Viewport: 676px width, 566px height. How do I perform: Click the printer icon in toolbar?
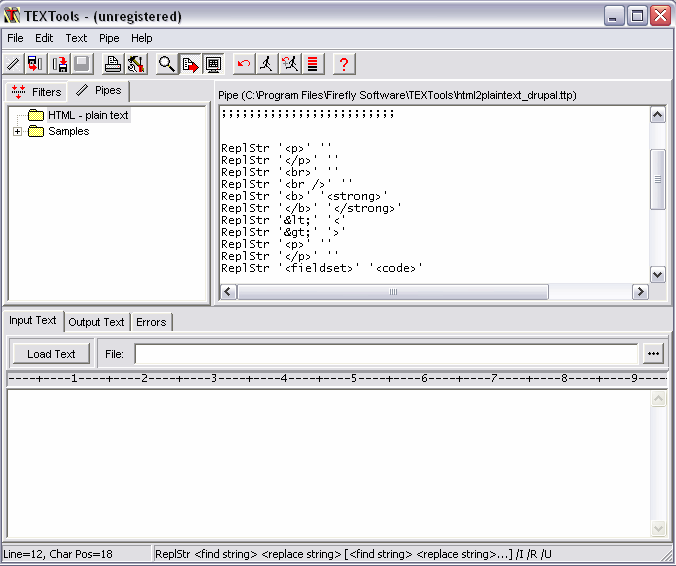pyautogui.click(x=113, y=64)
